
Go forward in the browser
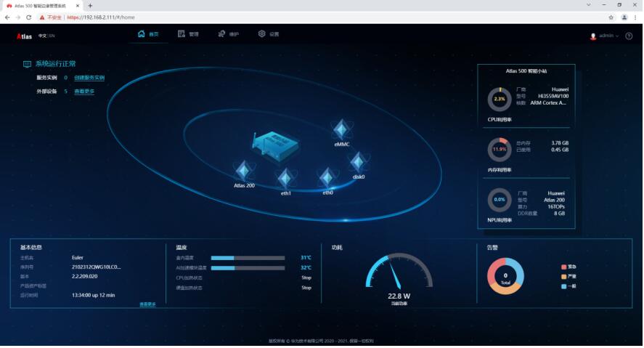[17, 17]
